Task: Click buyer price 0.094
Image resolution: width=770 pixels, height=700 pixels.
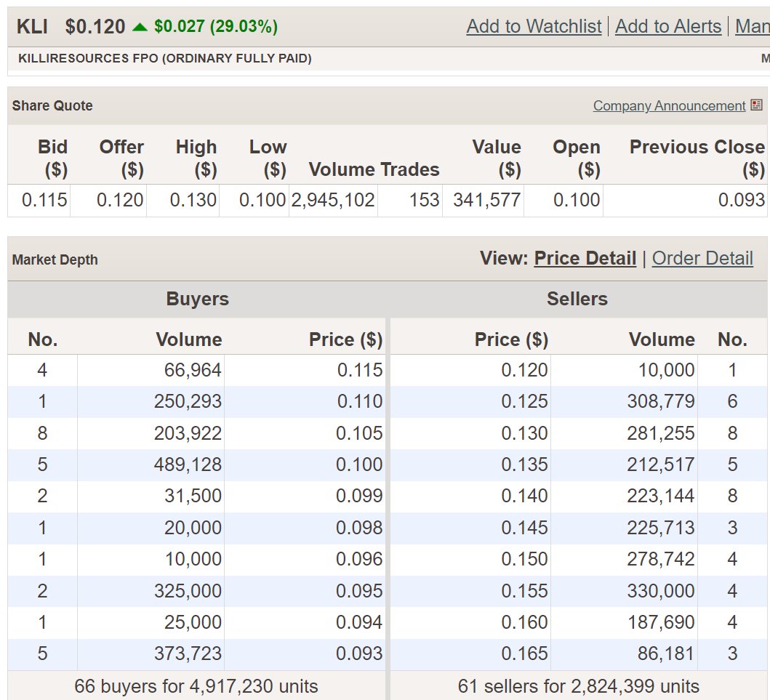Action: pos(359,622)
